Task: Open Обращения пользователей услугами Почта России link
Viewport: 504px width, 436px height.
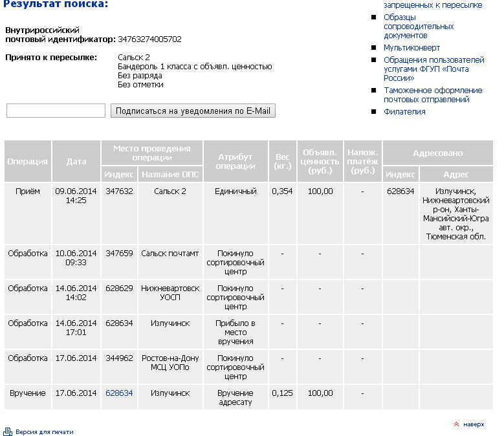Action: tap(433, 69)
